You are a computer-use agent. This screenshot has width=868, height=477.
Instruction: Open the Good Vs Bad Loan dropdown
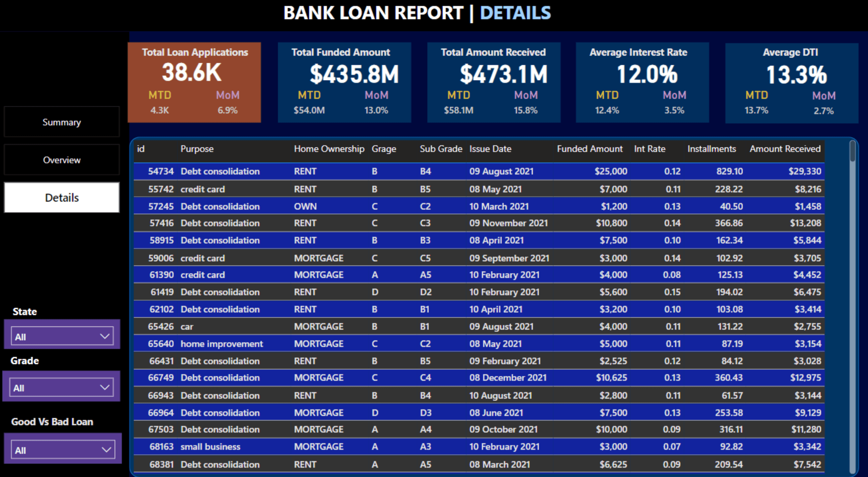point(63,450)
